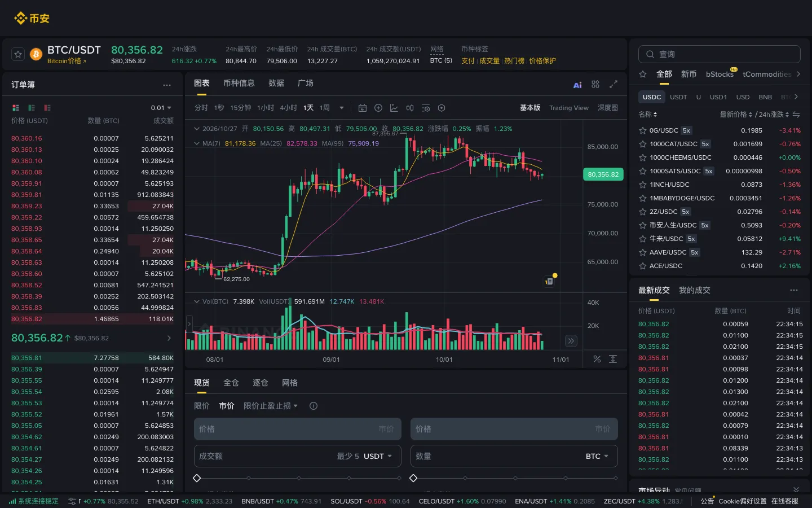
Task: Show asks-only order book view icon
Action: 47,108
